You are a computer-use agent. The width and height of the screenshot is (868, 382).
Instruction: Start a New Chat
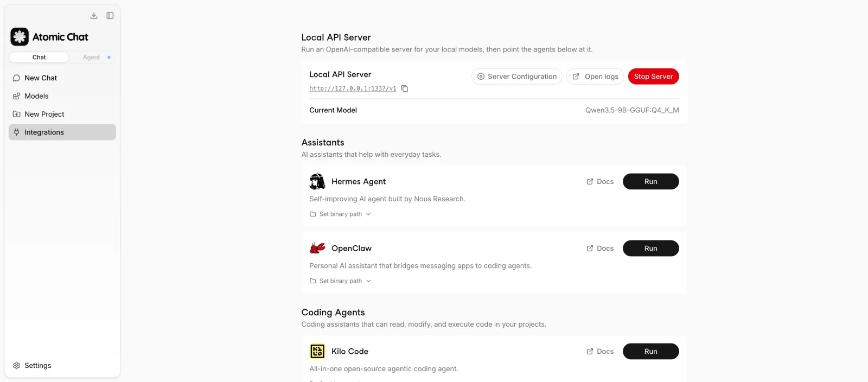pos(62,78)
